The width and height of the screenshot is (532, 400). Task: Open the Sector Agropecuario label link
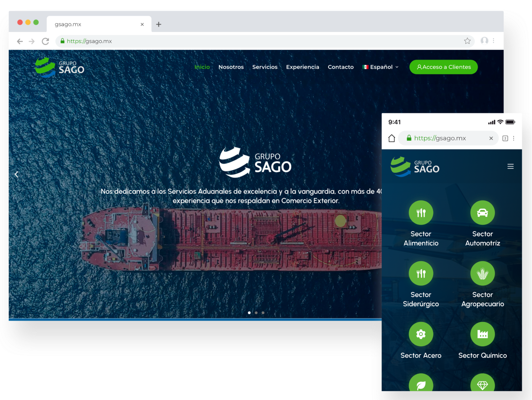pos(483,299)
